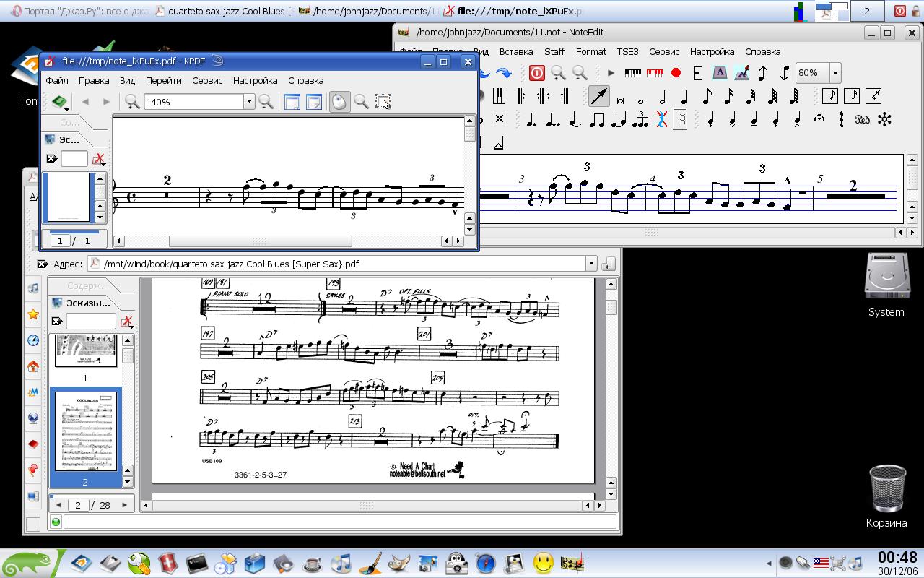Open Format menu in NoteEdit
The width and height of the screenshot is (924, 578).
click(x=591, y=51)
